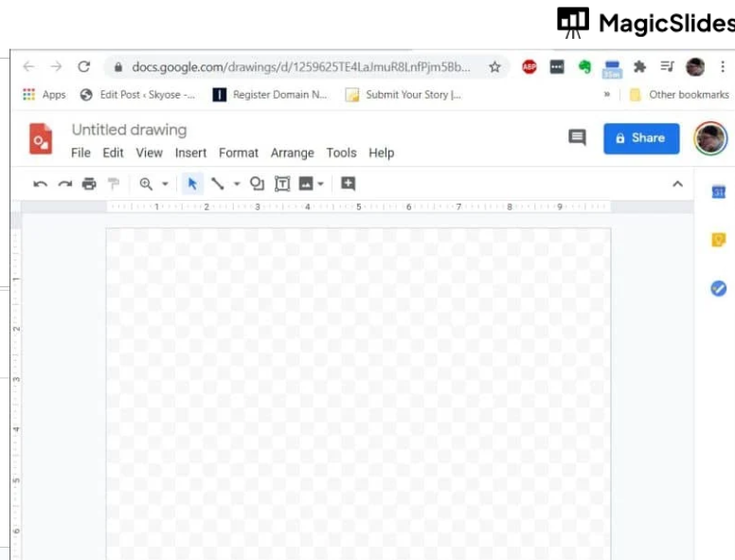Image resolution: width=735 pixels, height=560 pixels.
Task: Open the Submit Your Story bookmark
Action: (x=403, y=95)
